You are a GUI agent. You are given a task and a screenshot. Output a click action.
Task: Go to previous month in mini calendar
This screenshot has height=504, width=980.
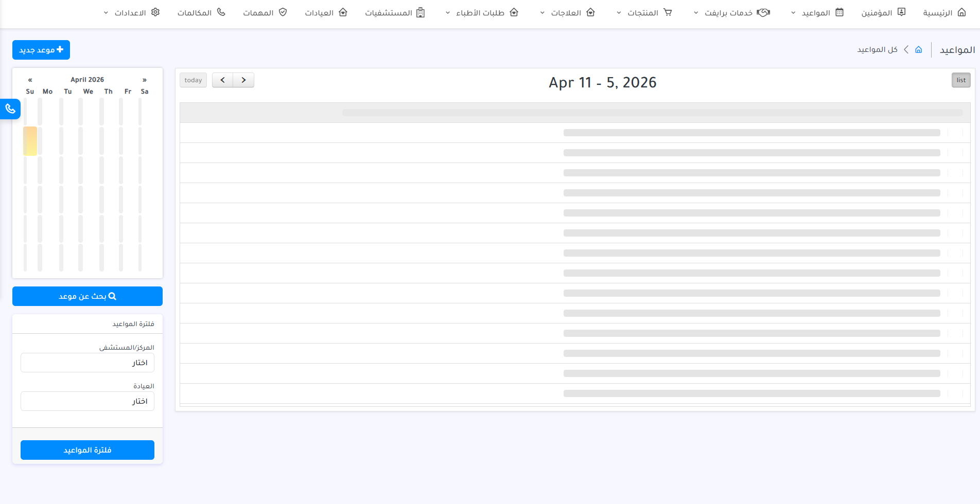(30, 80)
